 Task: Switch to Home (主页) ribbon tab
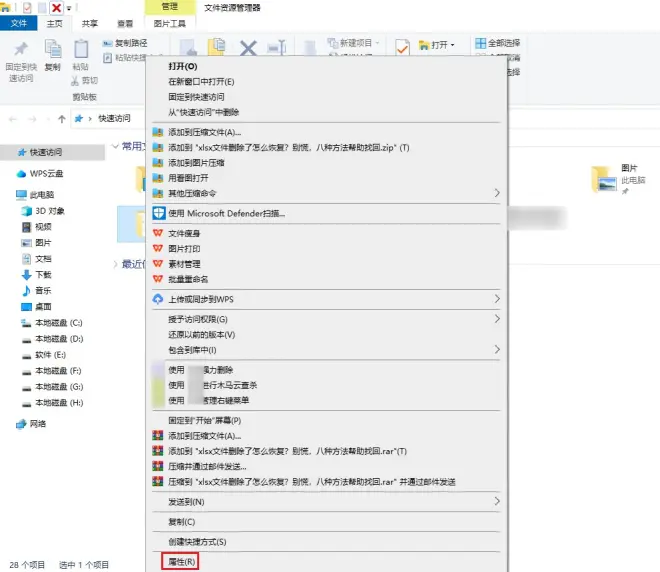54,24
